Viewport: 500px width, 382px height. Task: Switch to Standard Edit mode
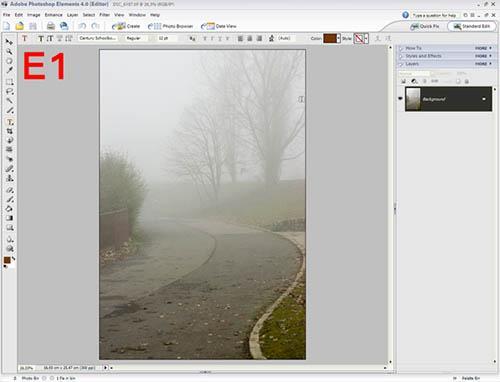[472, 26]
